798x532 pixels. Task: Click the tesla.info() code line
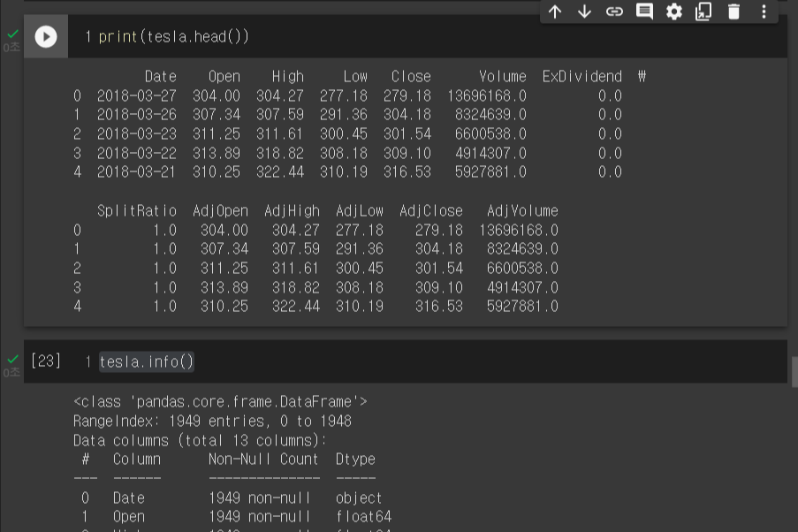point(146,362)
